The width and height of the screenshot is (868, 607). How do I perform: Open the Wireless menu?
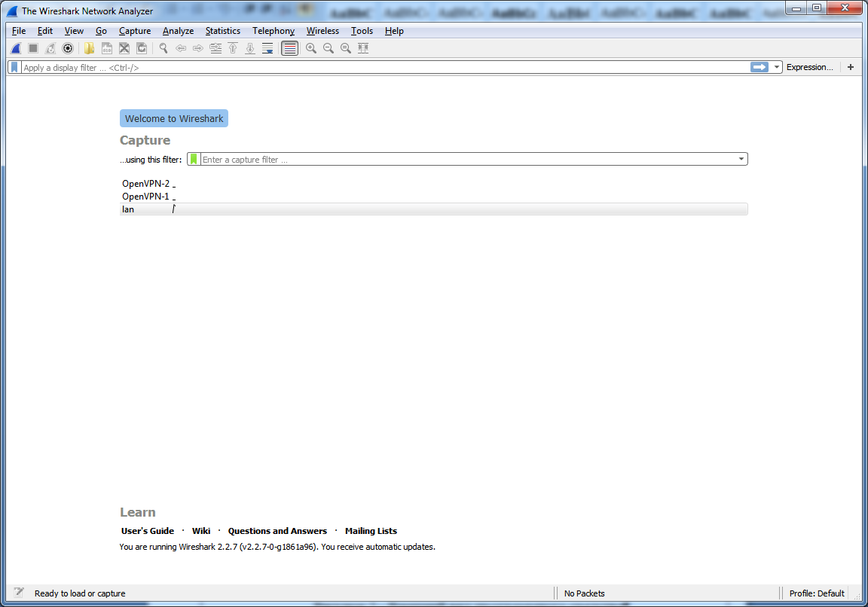pyautogui.click(x=322, y=31)
